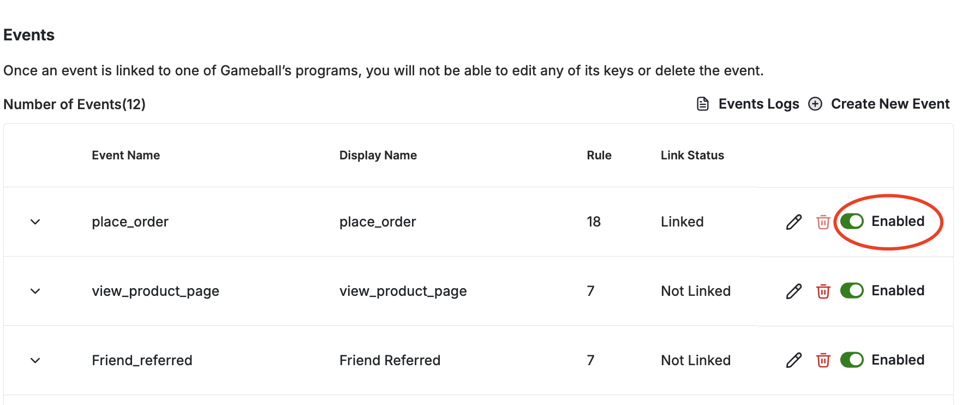Delete the view_product_page event via the trash icon
This screenshot has height=405, width=980.
(x=823, y=291)
